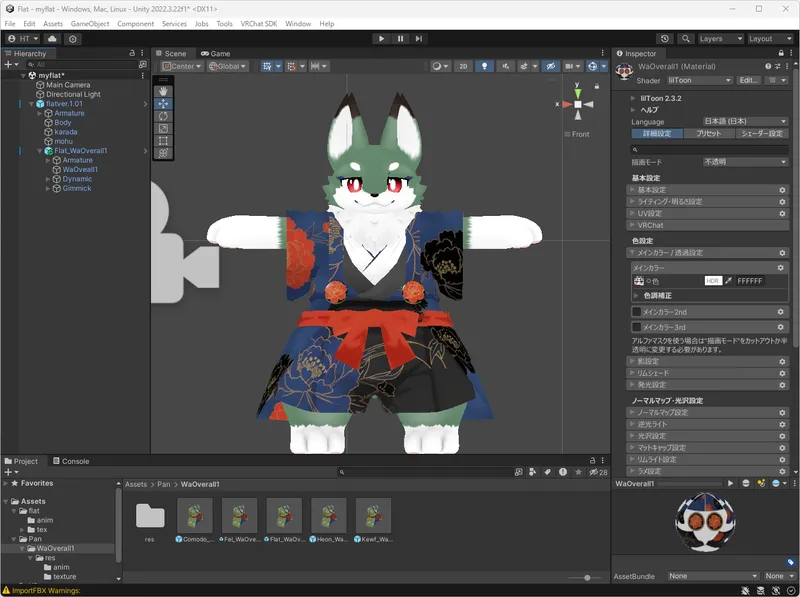The width and height of the screenshot is (800, 597).
Task: Open Unity Cloud services icon
Action: click(x=52, y=39)
